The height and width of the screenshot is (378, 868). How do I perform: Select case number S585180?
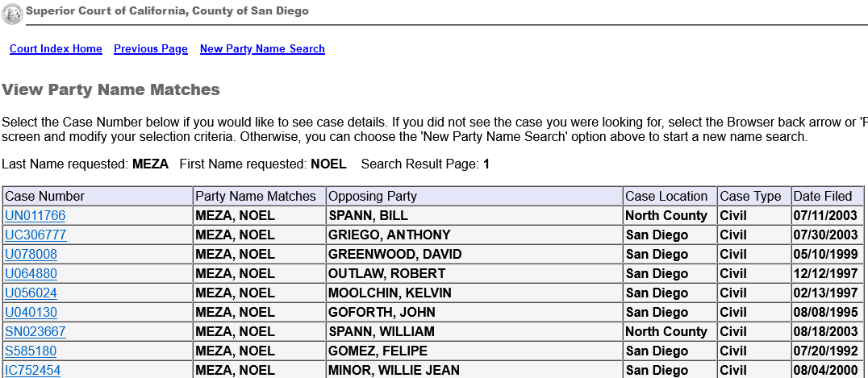pos(31,351)
